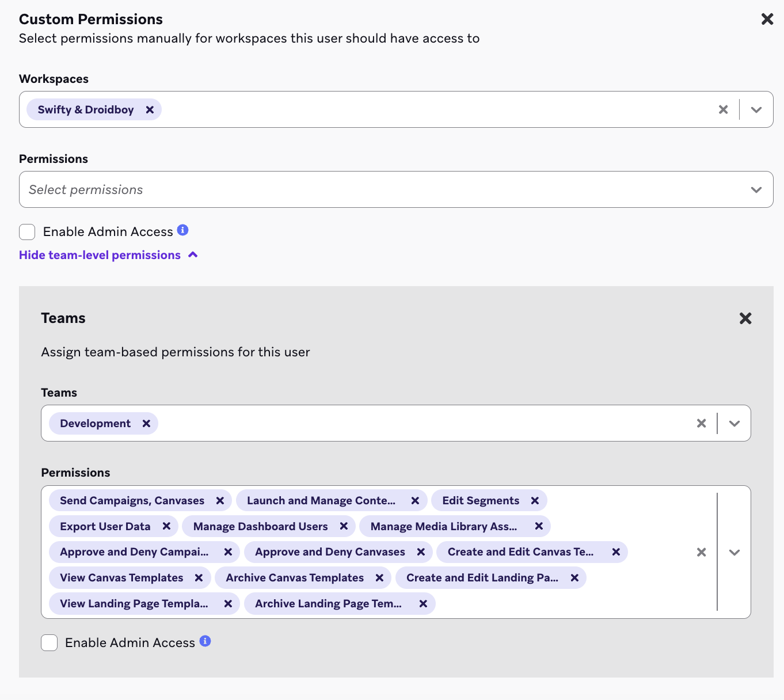Remove the Swifty & Droidboy workspace chip
This screenshot has width=784, height=700.
150,109
